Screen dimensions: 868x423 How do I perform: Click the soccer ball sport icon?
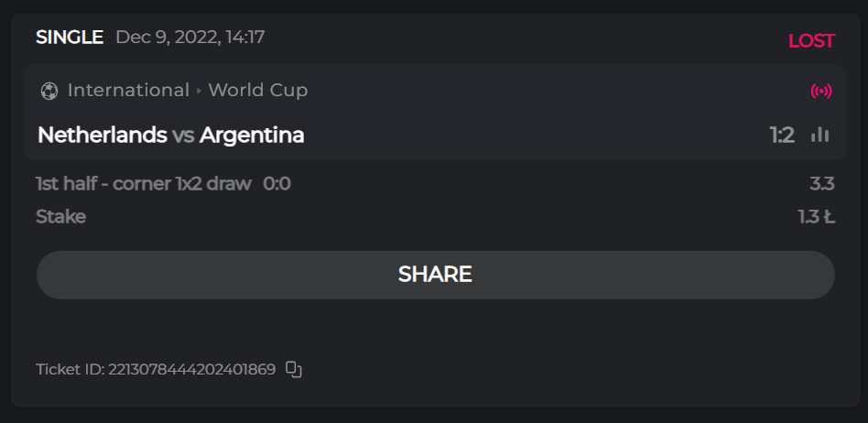click(x=49, y=91)
